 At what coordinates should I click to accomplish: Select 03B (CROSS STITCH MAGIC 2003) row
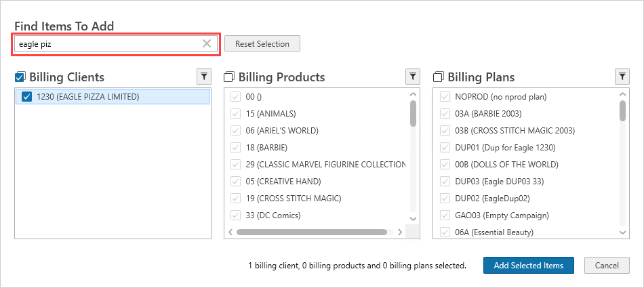click(x=526, y=131)
